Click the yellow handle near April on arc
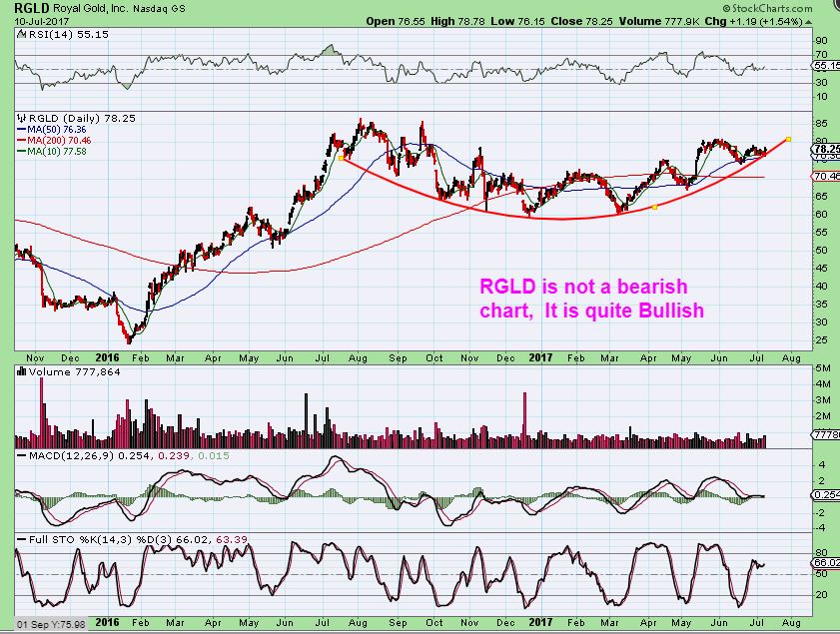 click(x=654, y=207)
